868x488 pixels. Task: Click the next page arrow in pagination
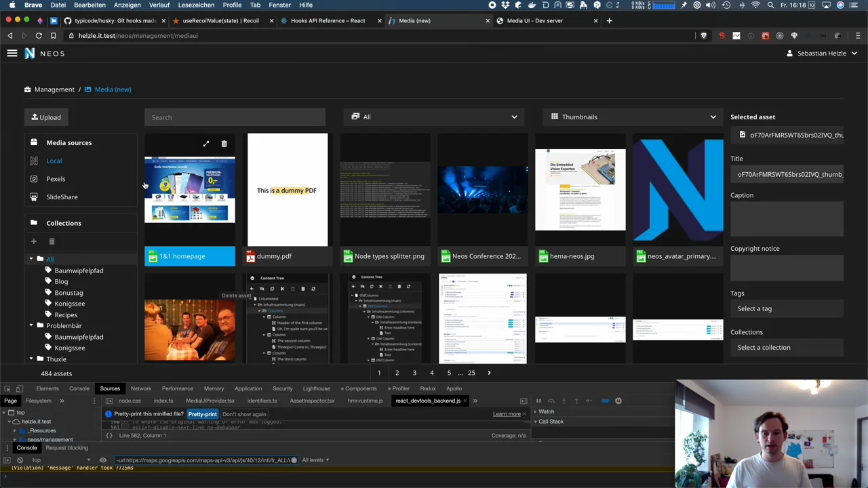pyautogui.click(x=489, y=373)
